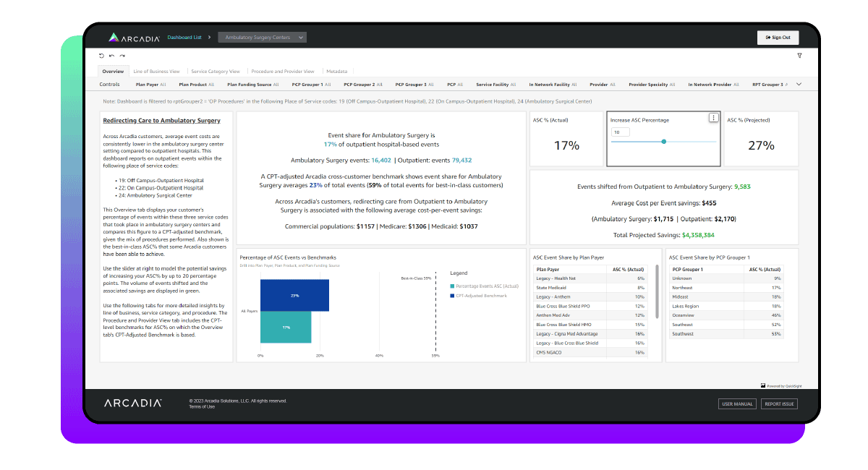
Task: Open the Provider Specialty control
Action: (652, 85)
